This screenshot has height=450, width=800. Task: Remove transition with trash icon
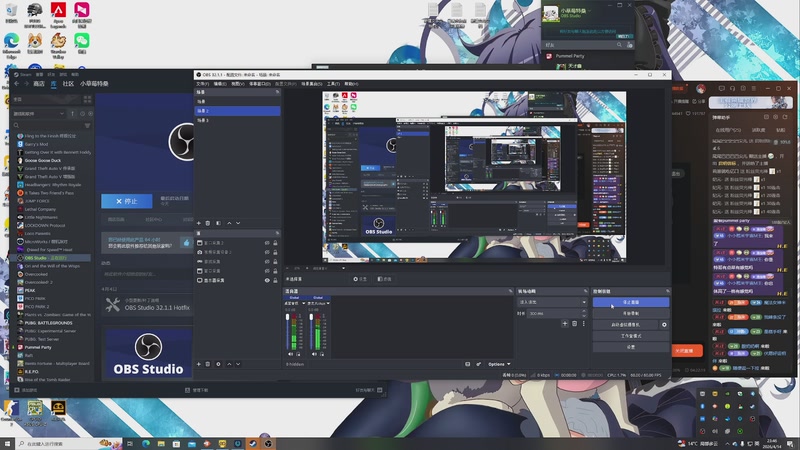574,323
